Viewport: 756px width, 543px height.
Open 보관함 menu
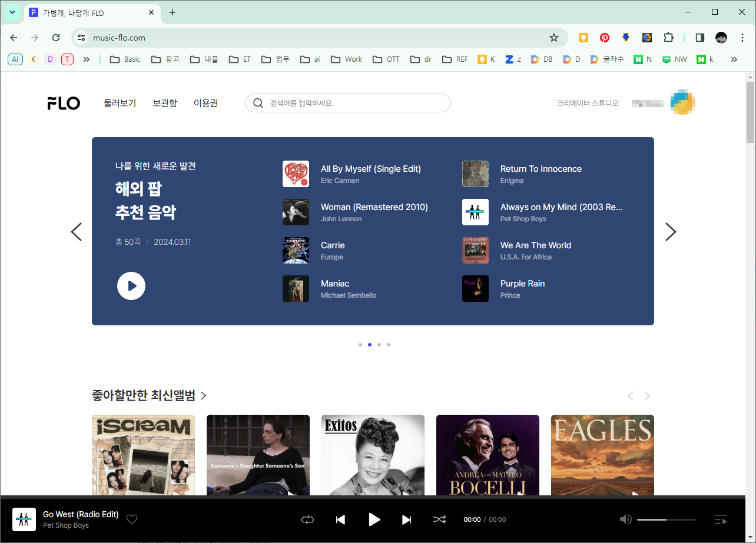(165, 103)
